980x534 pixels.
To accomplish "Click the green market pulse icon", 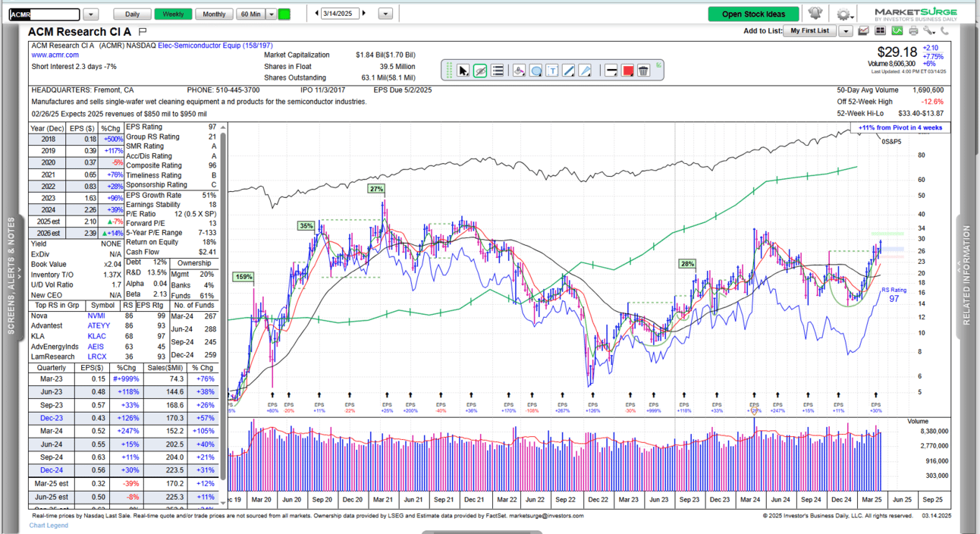I will click(x=897, y=31).
